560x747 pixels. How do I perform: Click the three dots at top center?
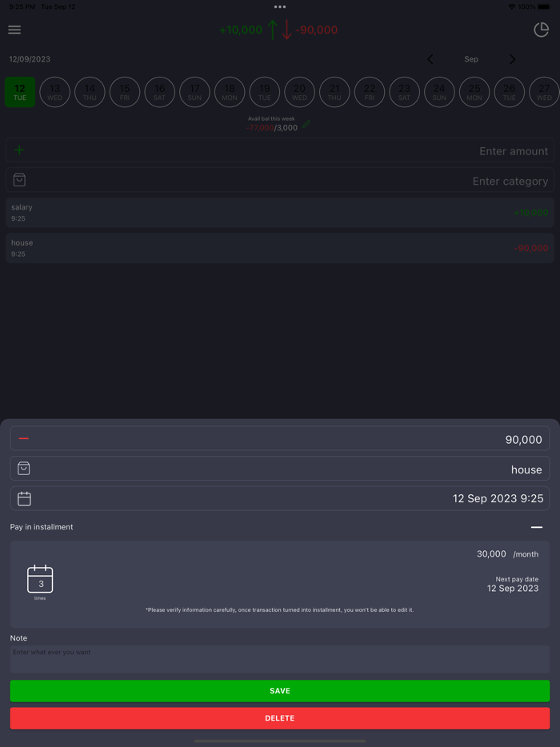tap(280, 6)
